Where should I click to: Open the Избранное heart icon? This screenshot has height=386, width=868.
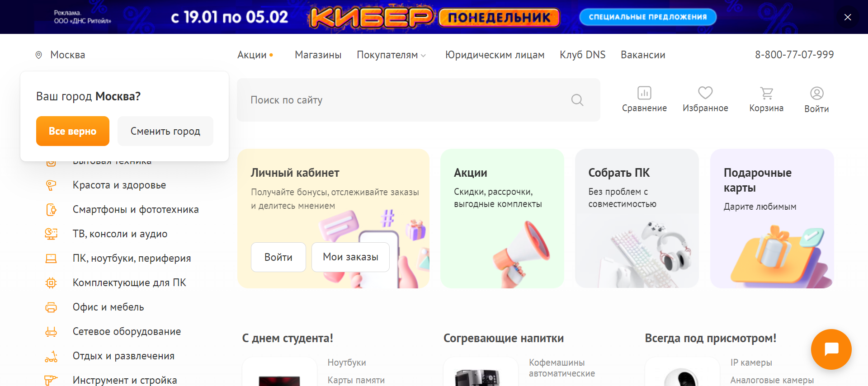point(705,93)
